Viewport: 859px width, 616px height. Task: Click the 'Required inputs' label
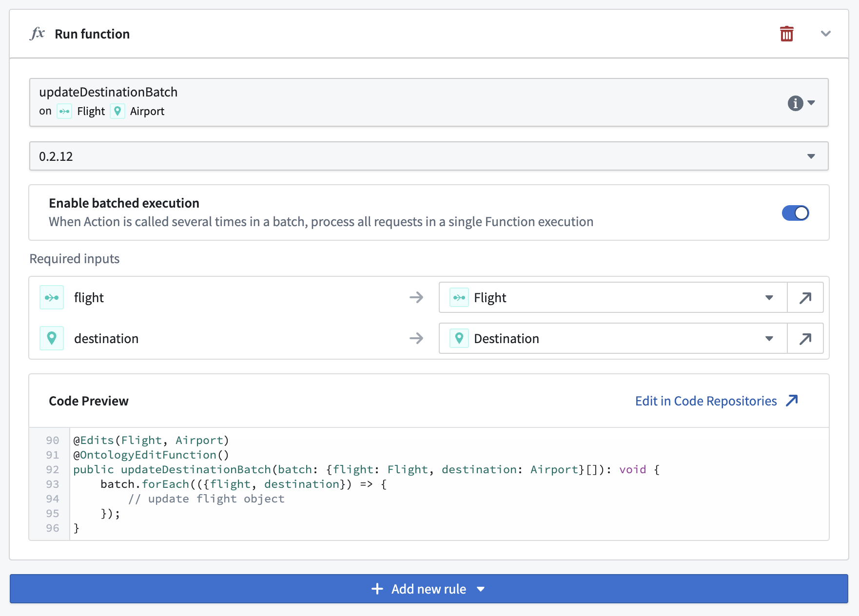tap(75, 259)
